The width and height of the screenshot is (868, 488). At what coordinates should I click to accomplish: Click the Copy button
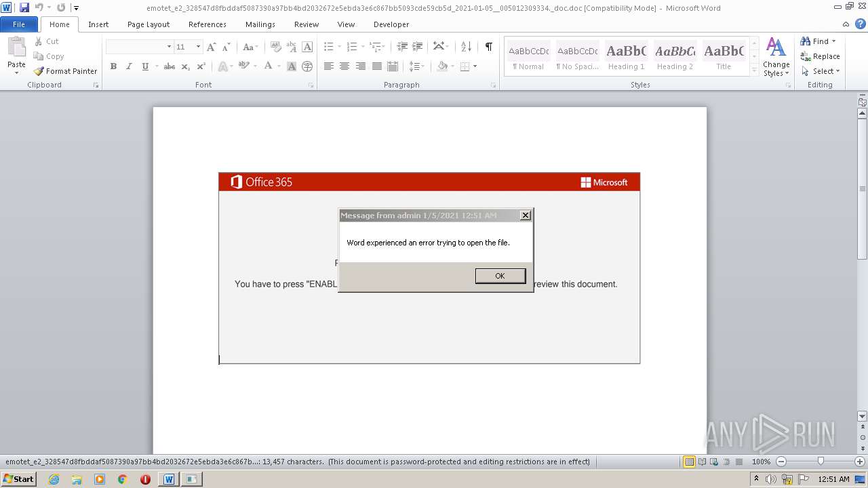pos(49,56)
